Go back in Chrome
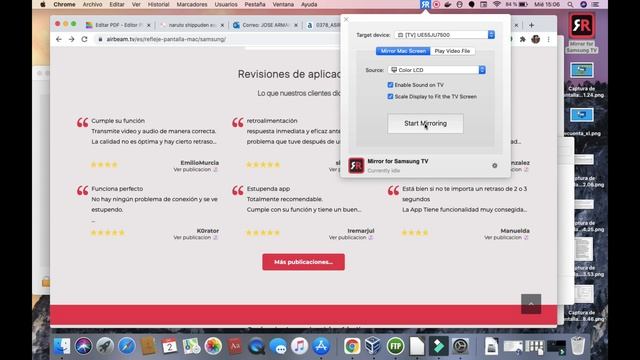The height and width of the screenshot is (360, 640). point(59,39)
